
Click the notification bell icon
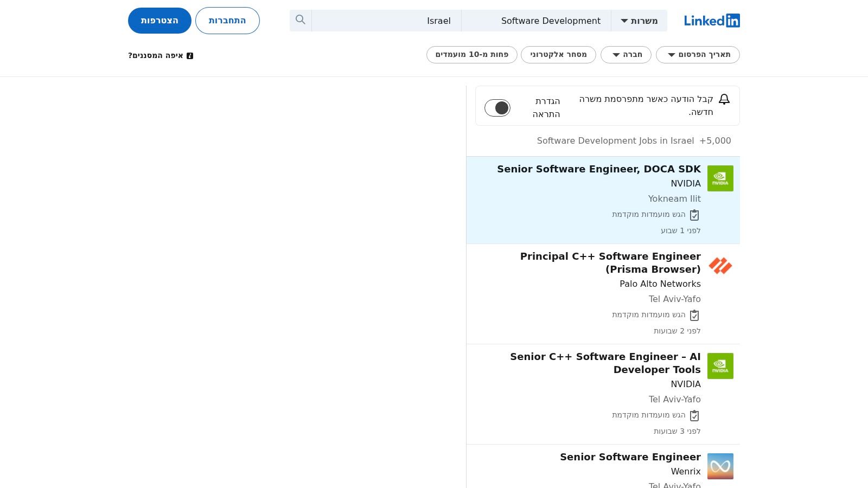724,99
